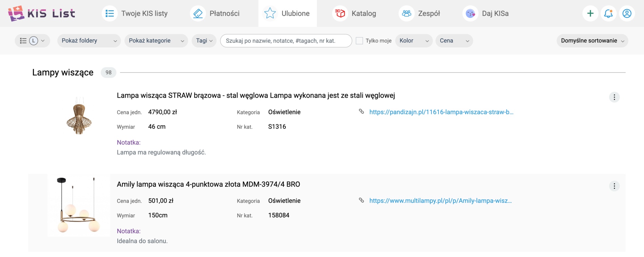
Task: Click the plus add icon
Action: [590, 14]
